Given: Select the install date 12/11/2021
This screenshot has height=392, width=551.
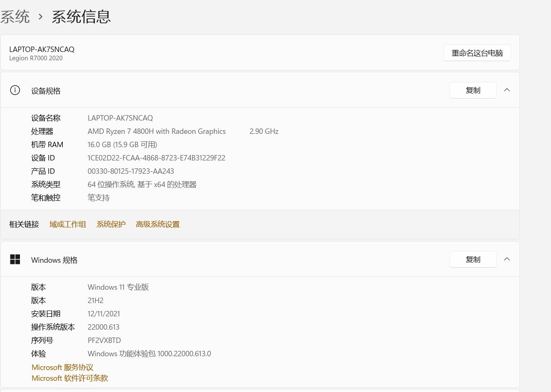Looking at the screenshot, I should point(103,314).
